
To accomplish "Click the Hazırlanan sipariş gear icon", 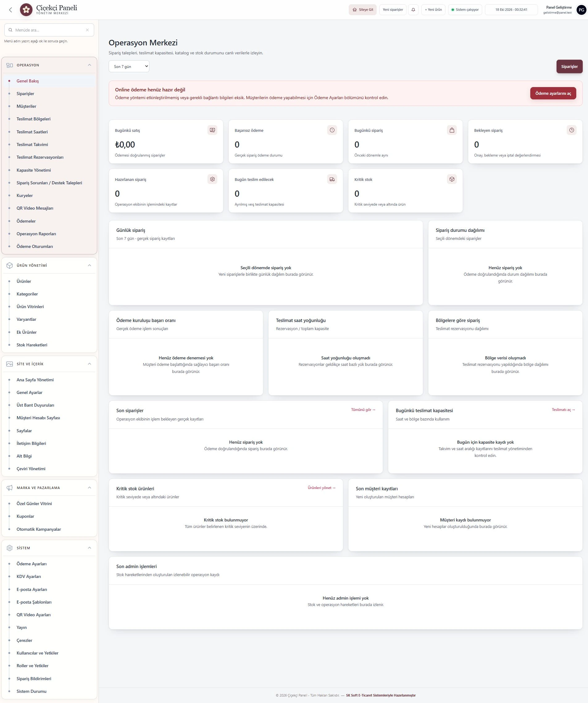I will click(212, 179).
